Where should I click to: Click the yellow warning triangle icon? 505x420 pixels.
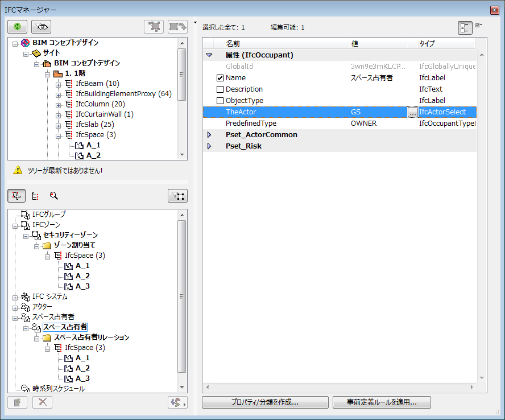point(18,170)
